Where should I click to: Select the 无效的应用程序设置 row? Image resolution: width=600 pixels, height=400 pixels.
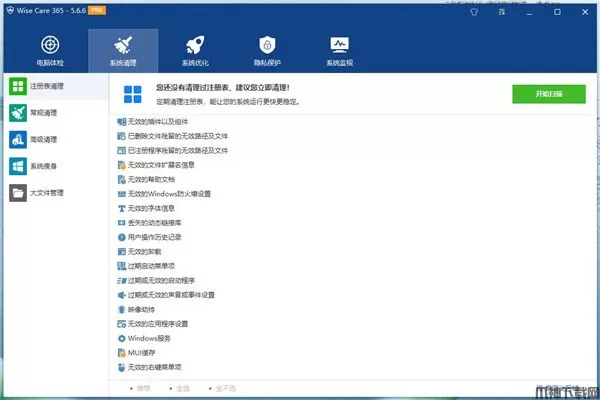[x=153, y=324]
